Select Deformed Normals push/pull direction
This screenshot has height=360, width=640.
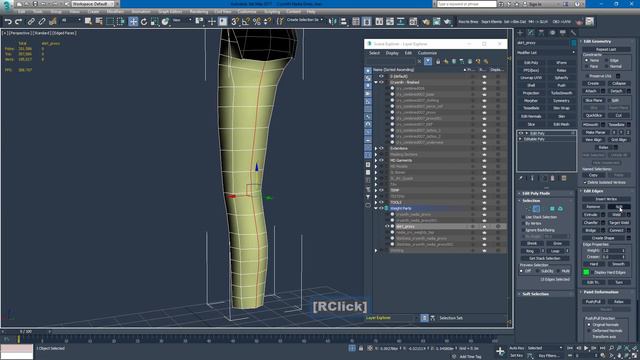tap(589, 331)
